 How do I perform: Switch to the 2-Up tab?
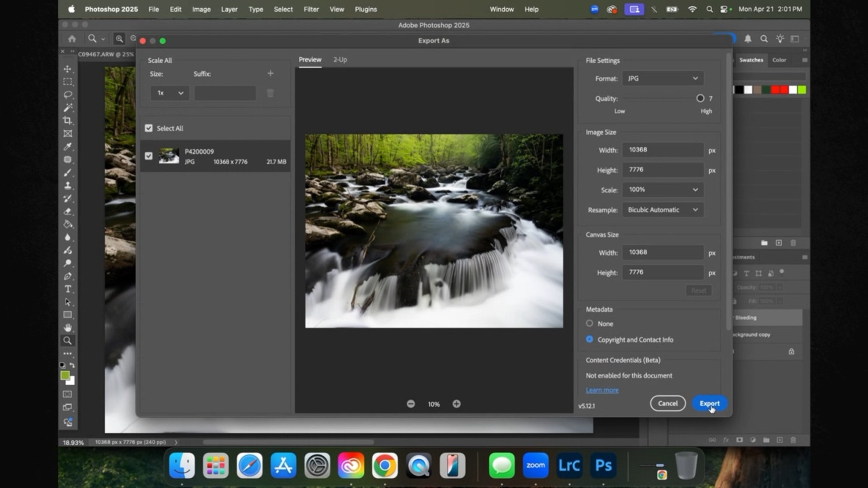(x=340, y=59)
